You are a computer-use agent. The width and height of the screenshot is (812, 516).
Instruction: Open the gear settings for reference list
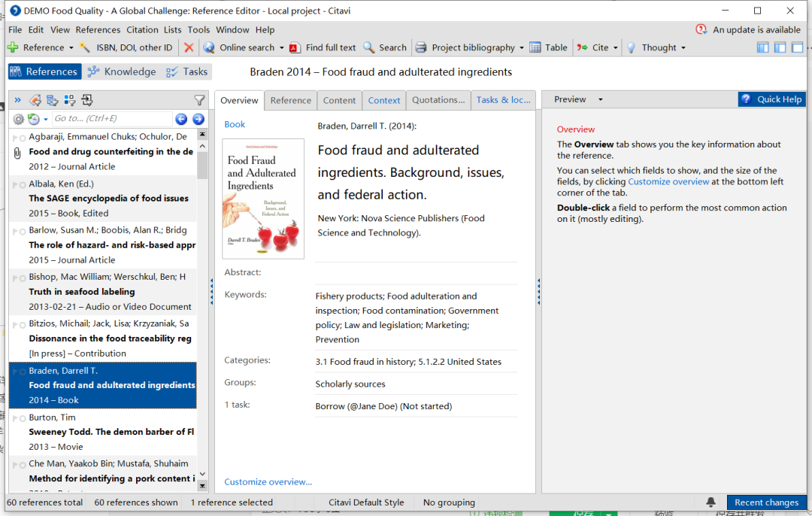(x=18, y=119)
